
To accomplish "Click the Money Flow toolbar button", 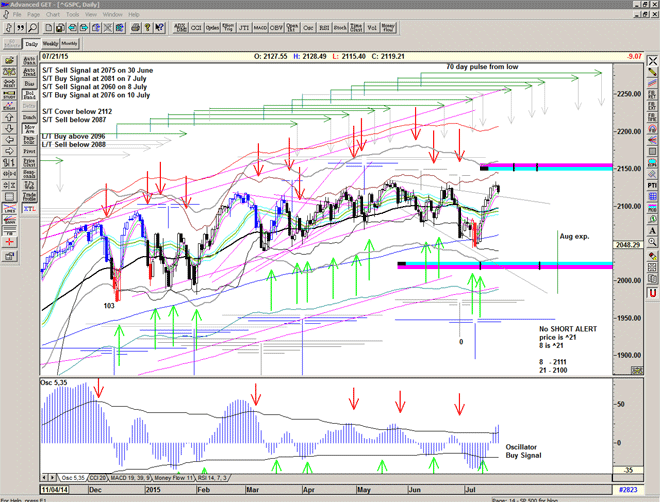I will [x=387, y=27].
